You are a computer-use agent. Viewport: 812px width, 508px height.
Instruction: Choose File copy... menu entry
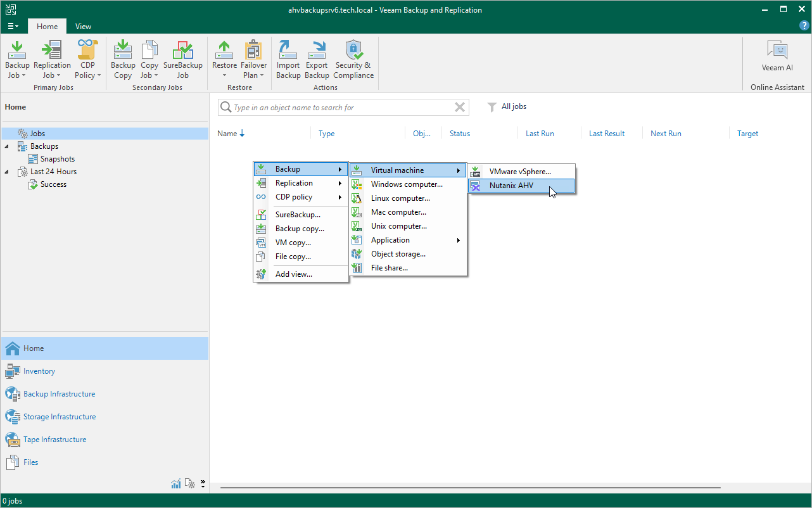click(301, 257)
